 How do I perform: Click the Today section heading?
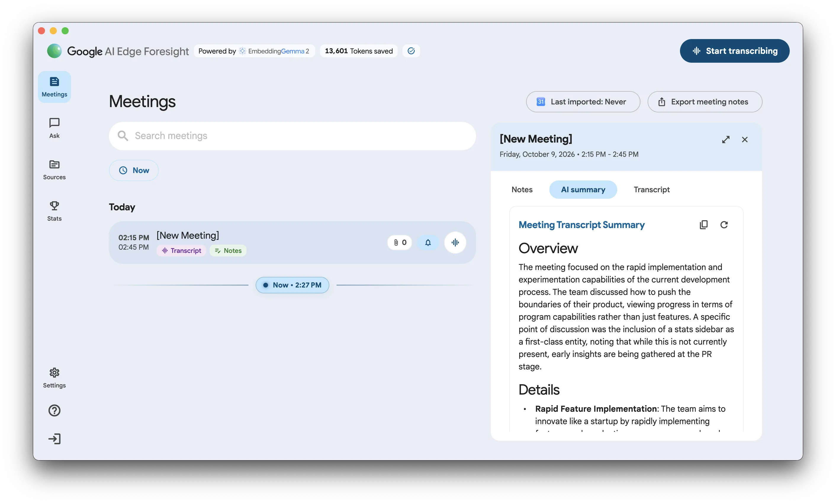pyautogui.click(x=122, y=207)
